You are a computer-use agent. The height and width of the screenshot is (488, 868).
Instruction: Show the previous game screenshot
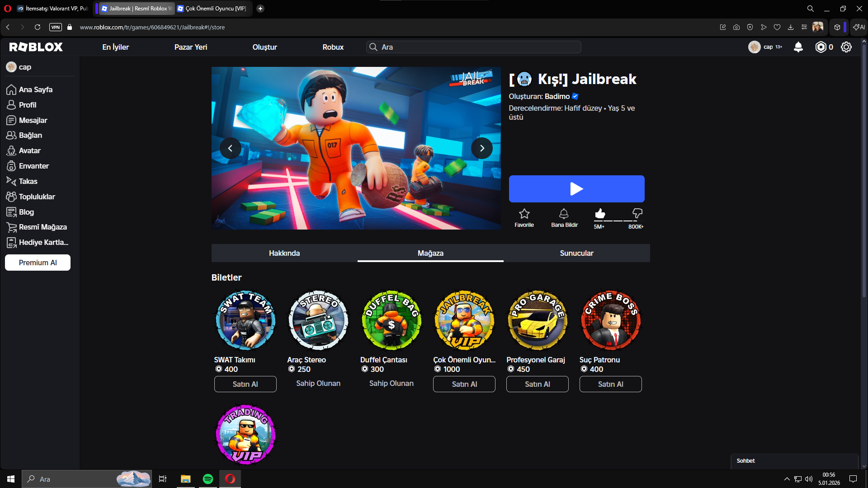[231, 148]
